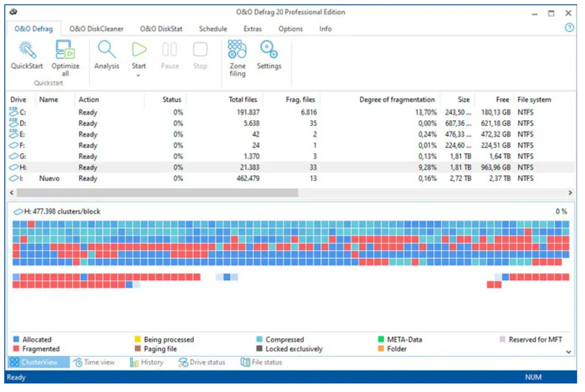Sort by the Total files column header

click(x=243, y=100)
